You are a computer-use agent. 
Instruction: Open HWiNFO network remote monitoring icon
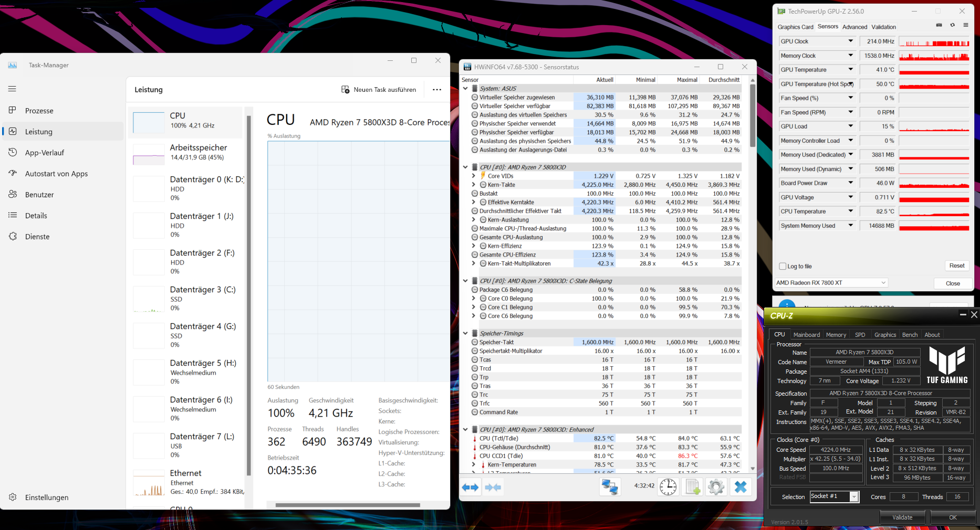[x=610, y=487]
